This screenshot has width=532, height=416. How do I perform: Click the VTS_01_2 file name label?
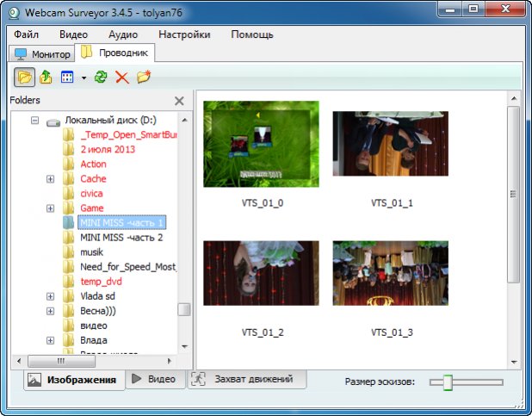[263, 332]
